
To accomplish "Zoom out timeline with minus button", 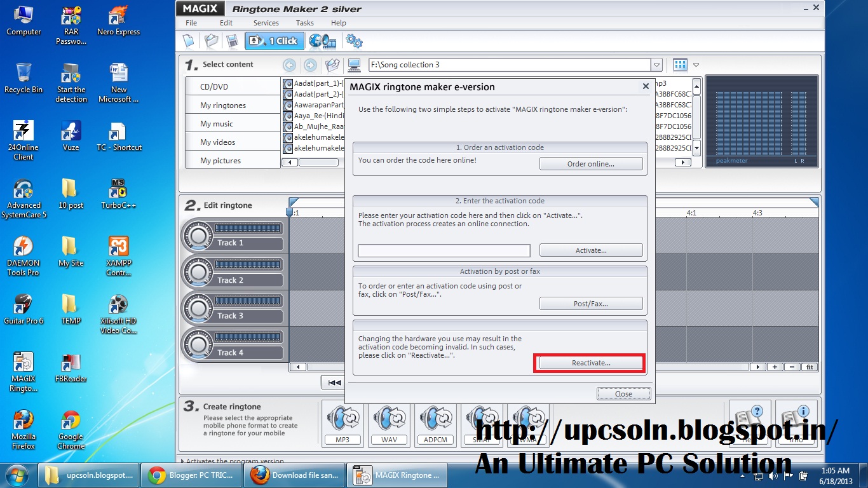I will tap(792, 367).
